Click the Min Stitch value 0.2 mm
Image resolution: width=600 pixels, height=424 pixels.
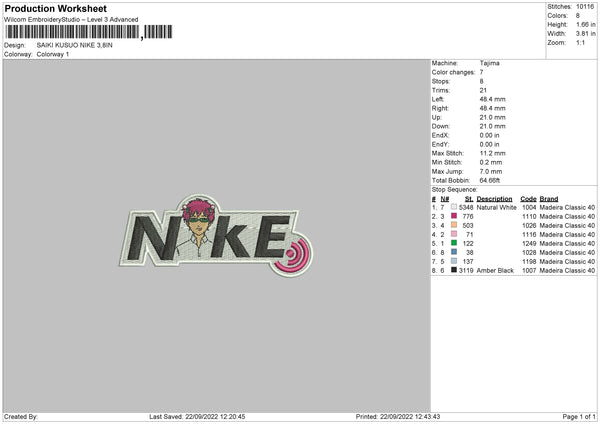click(491, 163)
